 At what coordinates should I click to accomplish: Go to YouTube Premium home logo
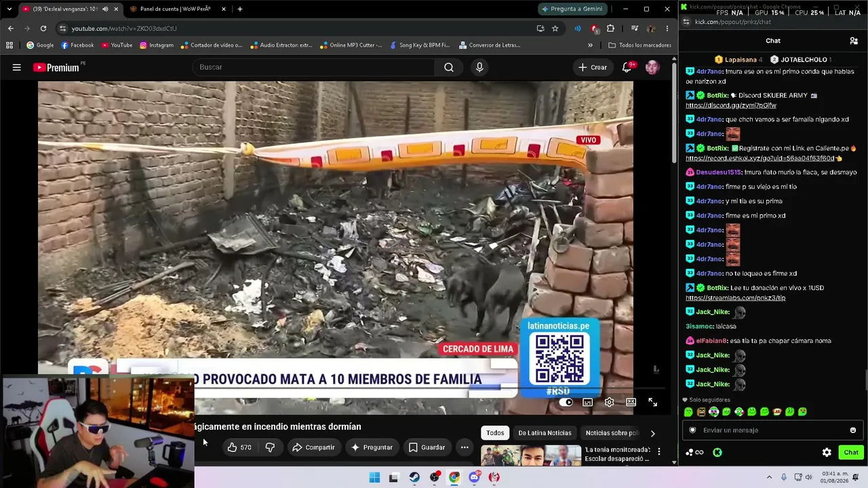(x=56, y=67)
